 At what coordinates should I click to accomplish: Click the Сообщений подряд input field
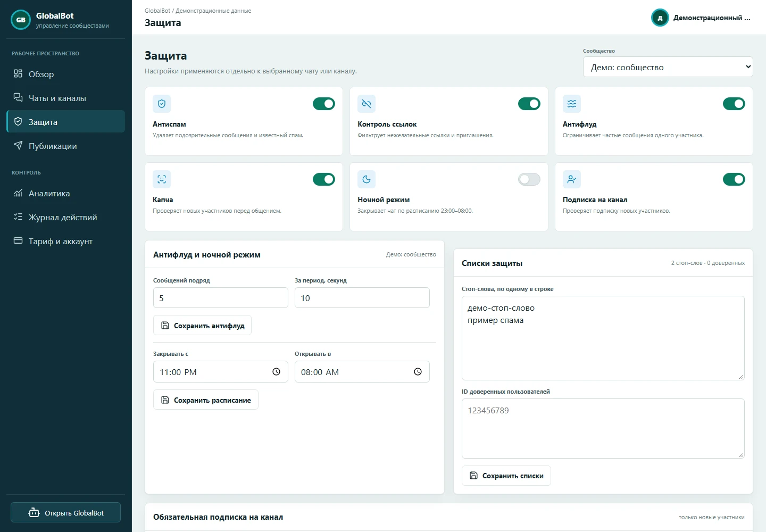[221, 298]
